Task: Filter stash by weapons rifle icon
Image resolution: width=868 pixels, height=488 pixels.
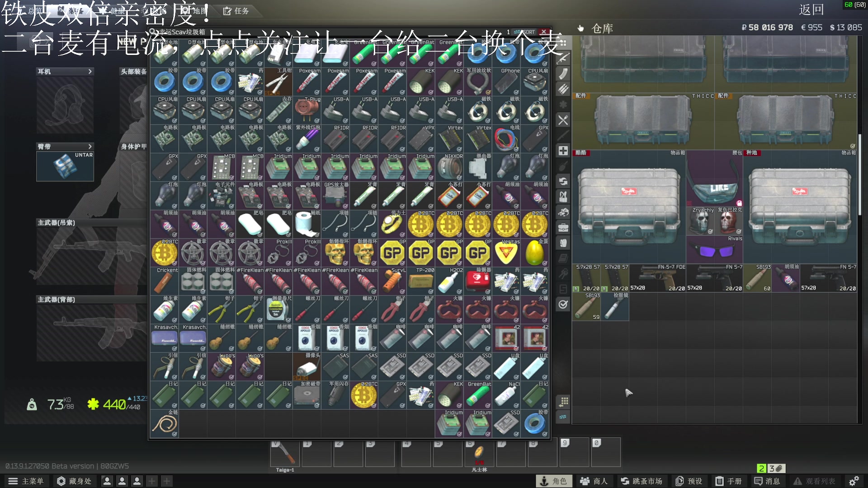Action: [x=563, y=58]
